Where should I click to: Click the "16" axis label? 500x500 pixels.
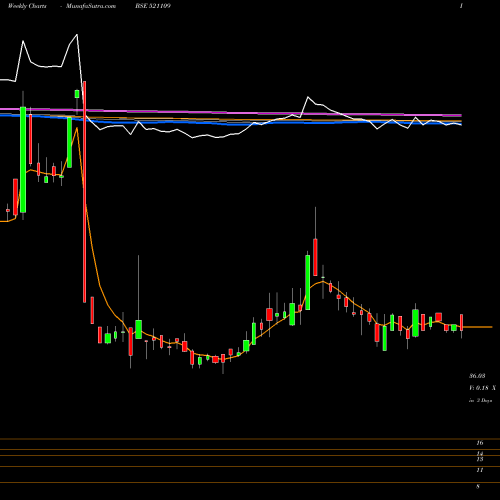(x=480, y=443)
